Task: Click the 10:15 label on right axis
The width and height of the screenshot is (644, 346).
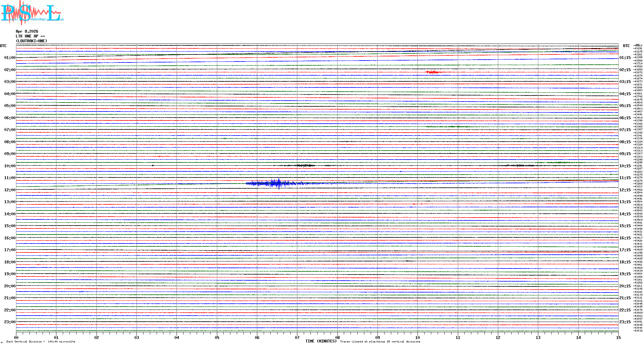Action: (x=625, y=166)
